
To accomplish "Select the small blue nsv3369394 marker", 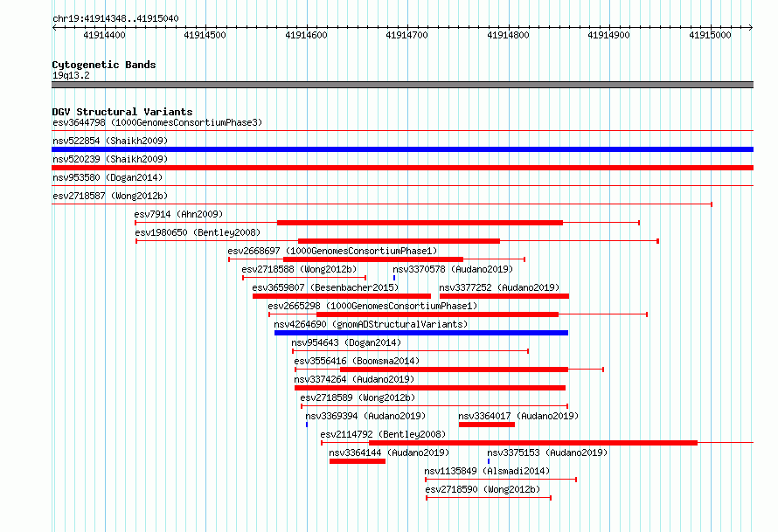I will (x=307, y=425).
